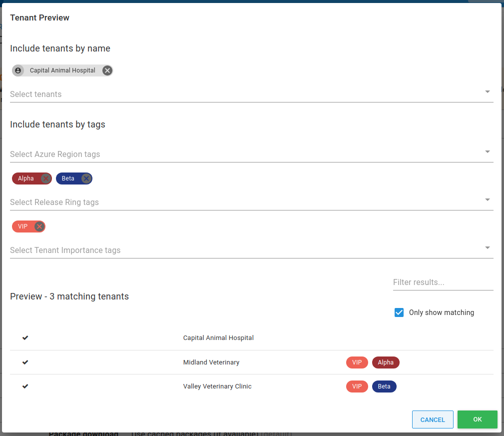Image resolution: width=504 pixels, height=436 pixels.
Task: Remove Capital Animal Hospital chip
Action: click(107, 70)
